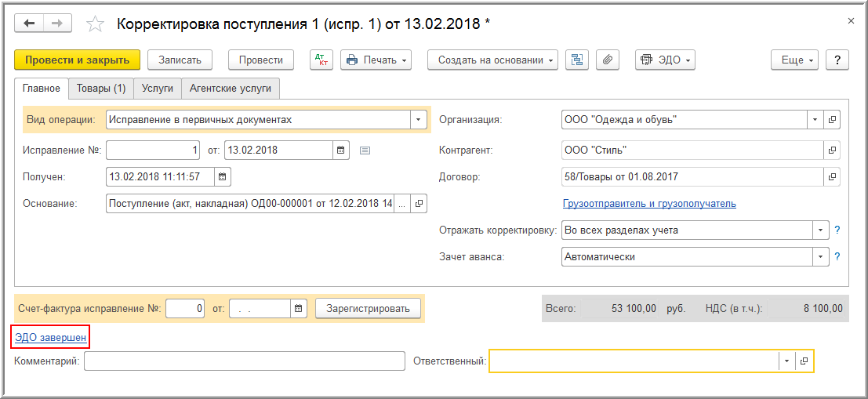Click the ЭДО завершен link
Screen dimensions: 868x399
(x=49, y=338)
